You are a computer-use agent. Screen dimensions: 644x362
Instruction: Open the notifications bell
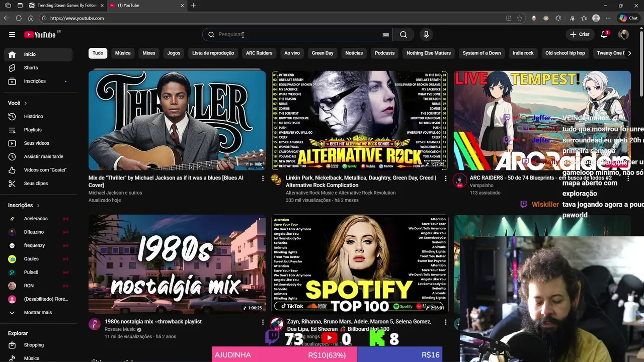604,34
